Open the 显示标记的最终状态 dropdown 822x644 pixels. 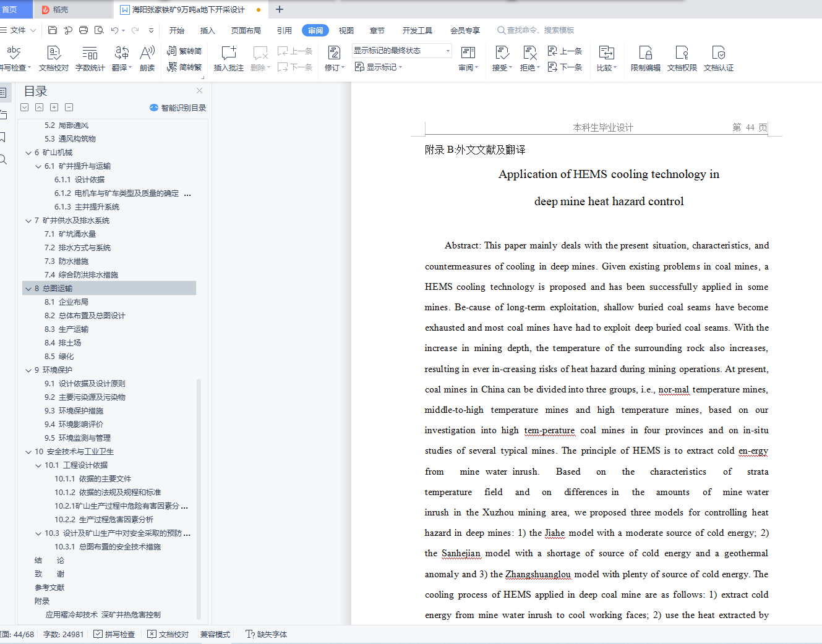point(402,51)
